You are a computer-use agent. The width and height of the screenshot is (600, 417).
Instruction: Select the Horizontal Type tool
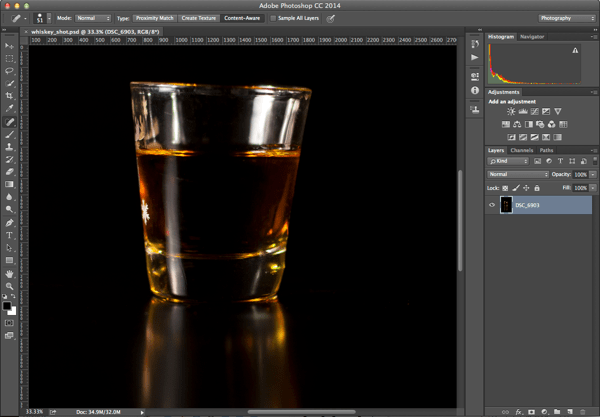tap(10, 235)
